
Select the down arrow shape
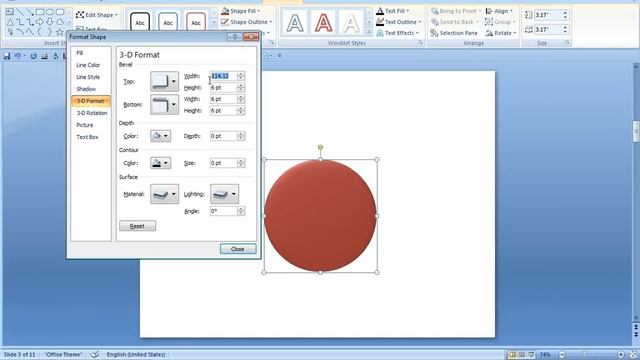point(50,22)
